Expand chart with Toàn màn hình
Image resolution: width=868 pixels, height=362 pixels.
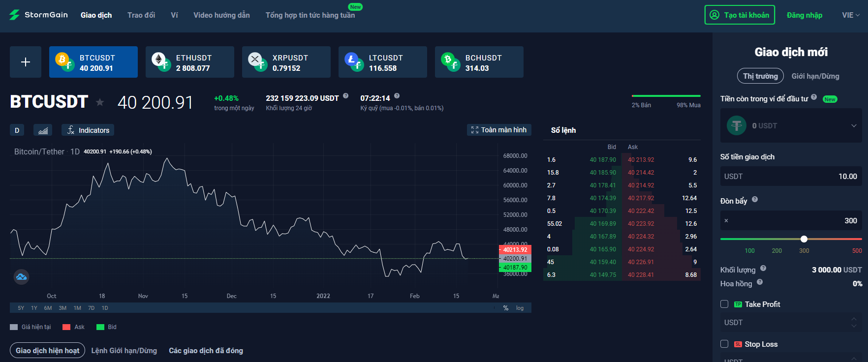click(499, 130)
